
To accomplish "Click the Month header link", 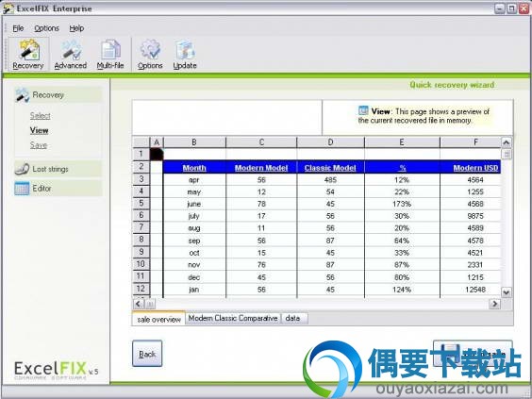I will coord(194,168).
